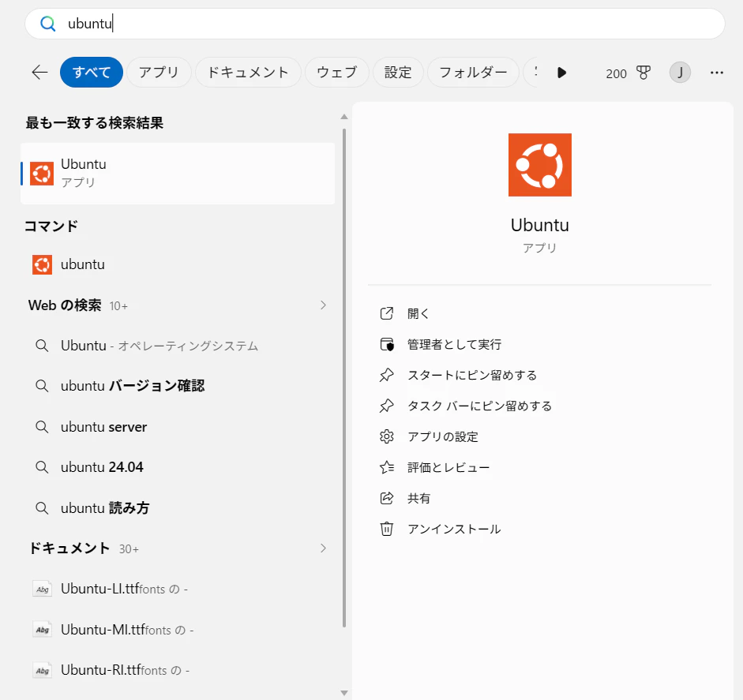This screenshot has width=743, height=700.
Task: Switch to the アプリ filter tab
Action: click(159, 73)
